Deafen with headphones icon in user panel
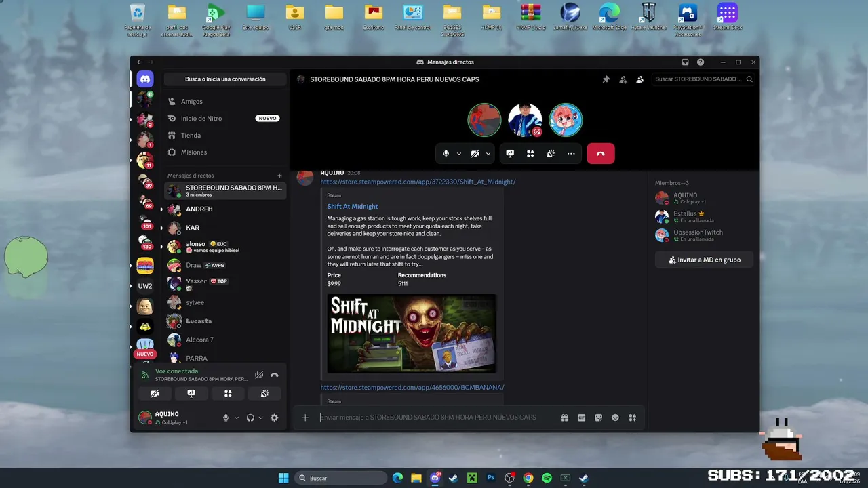Screen dimensions: 868x488 250,418
